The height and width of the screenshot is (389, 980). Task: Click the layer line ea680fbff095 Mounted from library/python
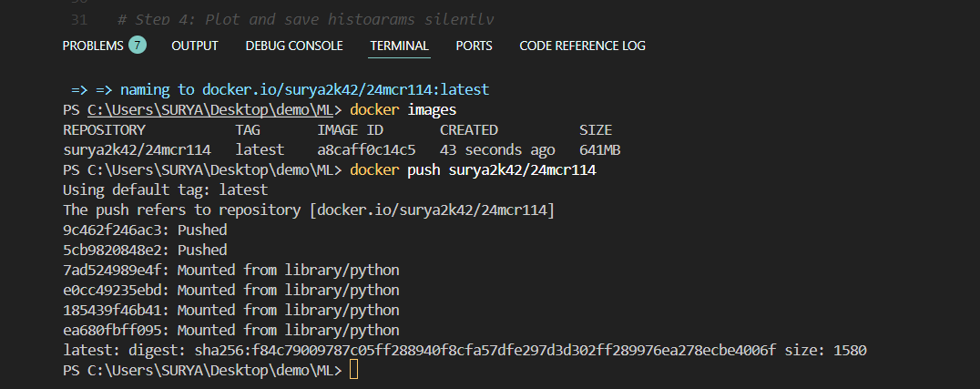click(x=231, y=330)
